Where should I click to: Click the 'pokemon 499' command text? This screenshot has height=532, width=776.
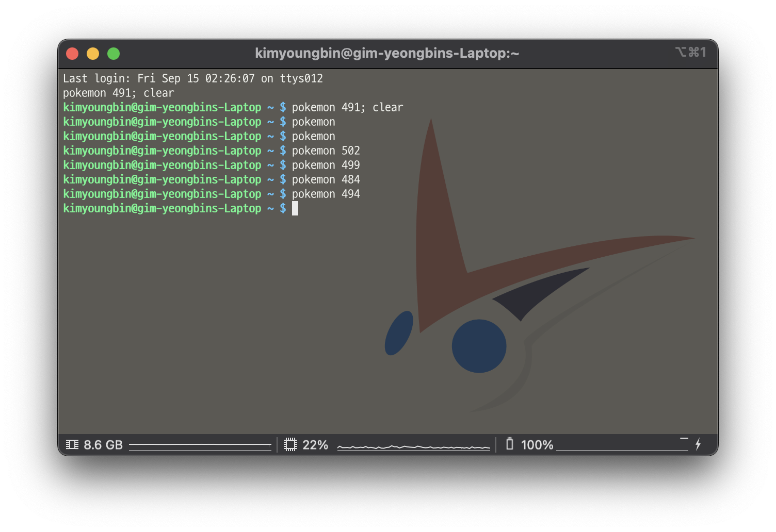326,165
